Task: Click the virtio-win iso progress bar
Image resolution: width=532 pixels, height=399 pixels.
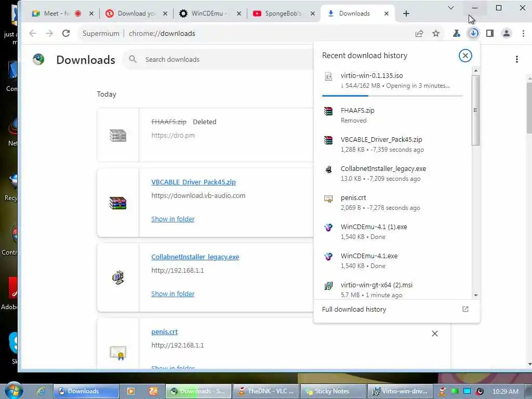Action: pyautogui.click(x=393, y=96)
